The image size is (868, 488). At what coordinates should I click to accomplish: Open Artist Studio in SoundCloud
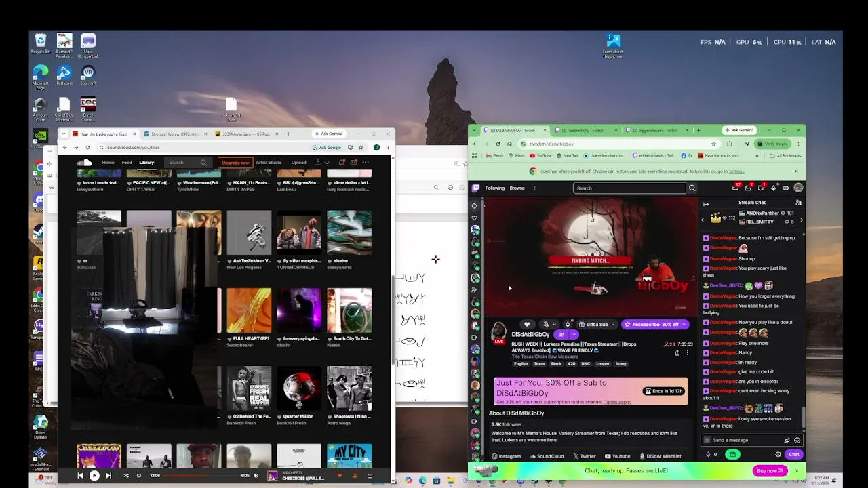tap(269, 163)
